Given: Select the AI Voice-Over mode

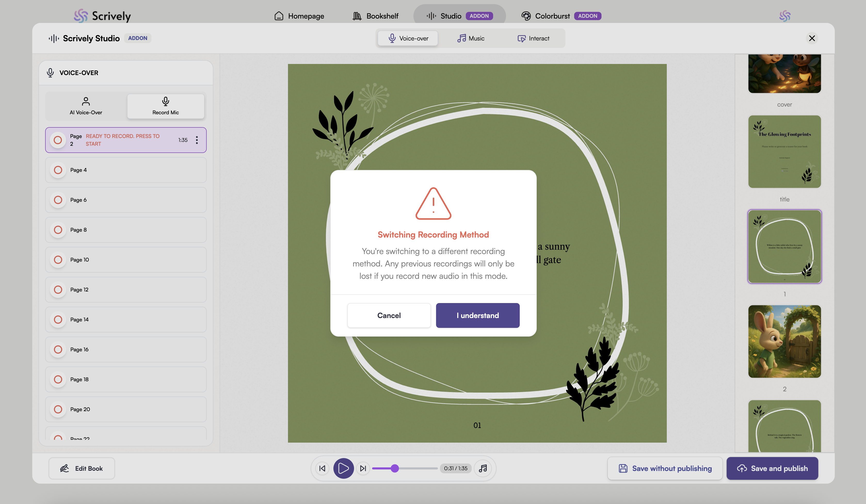Looking at the screenshot, I should [86, 106].
